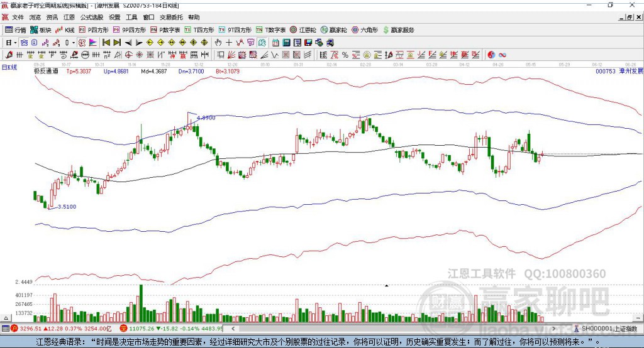644x348 pixels.
Task: Click the red floppy save icon
Action: pyautogui.click(x=308, y=43)
